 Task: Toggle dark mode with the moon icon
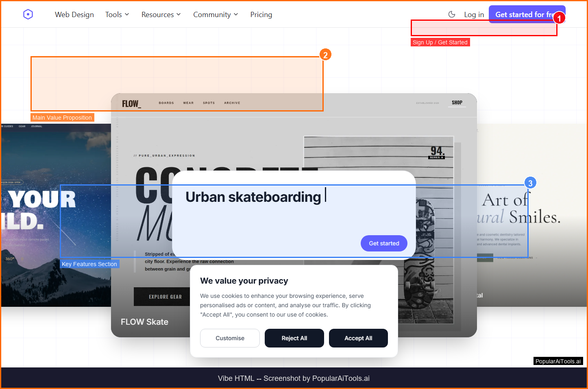click(451, 15)
